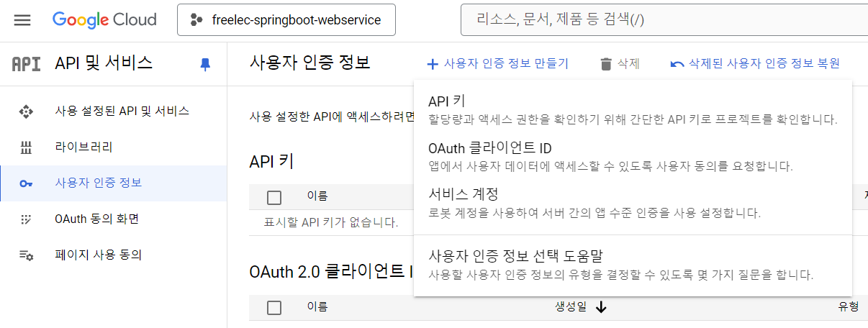Click the OAuth consent screen icon
Viewport: 868px width, 328px height.
(x=27, y=219)
